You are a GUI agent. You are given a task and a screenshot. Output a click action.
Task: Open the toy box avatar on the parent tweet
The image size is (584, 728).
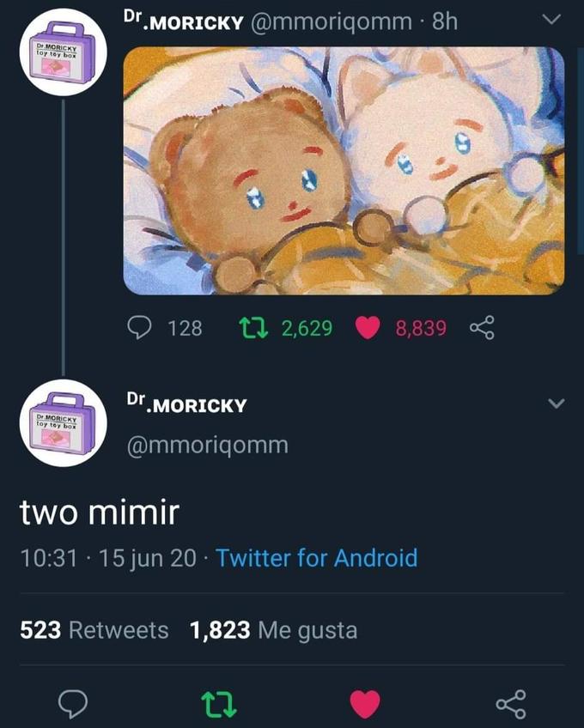coord(63,53)
